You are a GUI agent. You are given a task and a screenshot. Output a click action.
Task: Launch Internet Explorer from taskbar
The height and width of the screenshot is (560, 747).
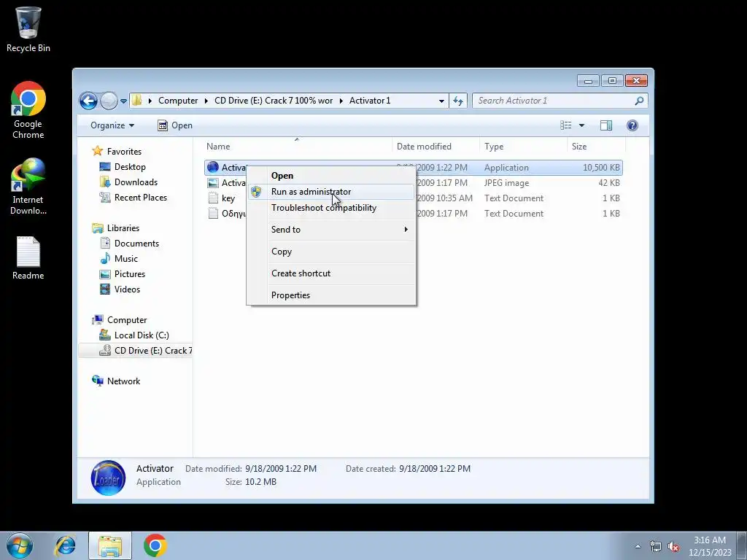coord(65,545)
